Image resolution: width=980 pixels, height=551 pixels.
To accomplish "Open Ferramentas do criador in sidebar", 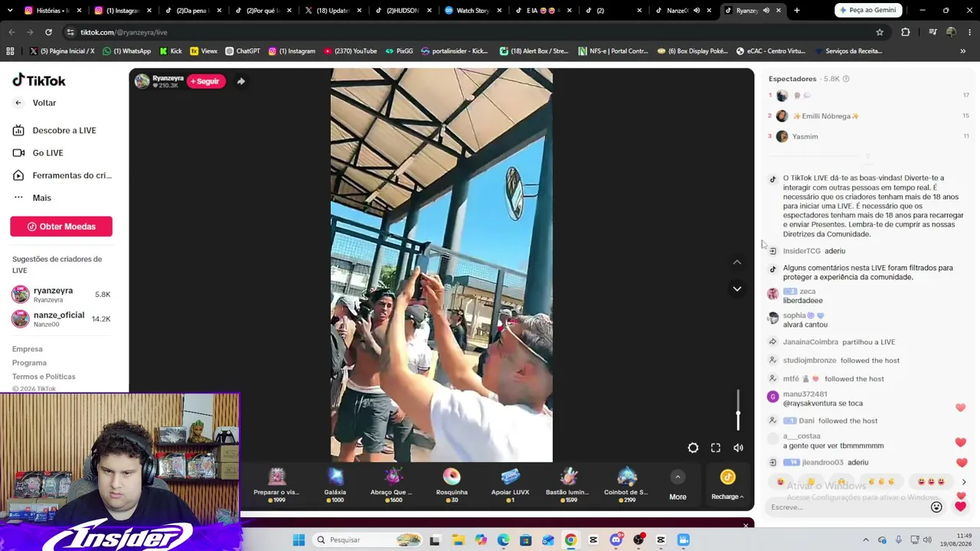I will click(x=62, y=175).
